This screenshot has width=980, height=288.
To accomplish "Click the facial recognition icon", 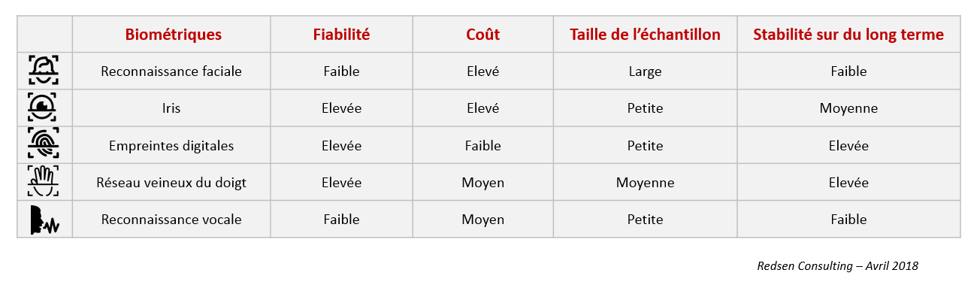I will (44, 71).
